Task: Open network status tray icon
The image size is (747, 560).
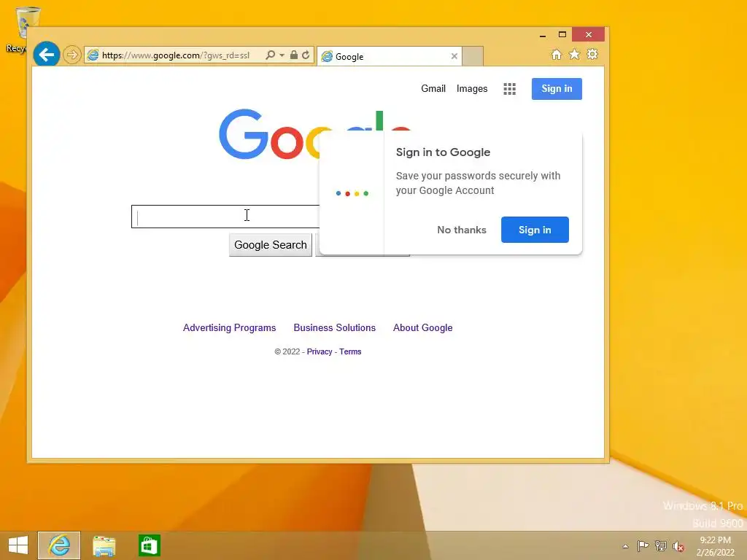Action: pos(661,546)
